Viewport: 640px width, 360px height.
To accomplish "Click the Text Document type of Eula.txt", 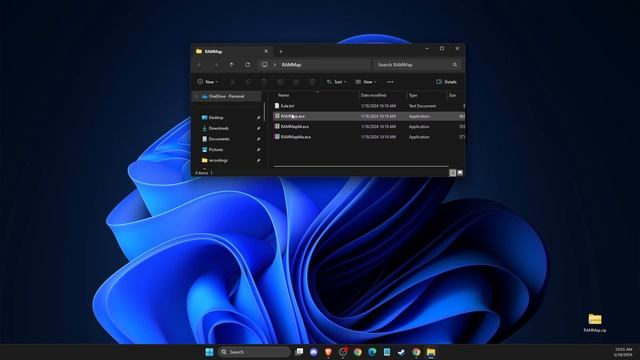I will (422, 106).
